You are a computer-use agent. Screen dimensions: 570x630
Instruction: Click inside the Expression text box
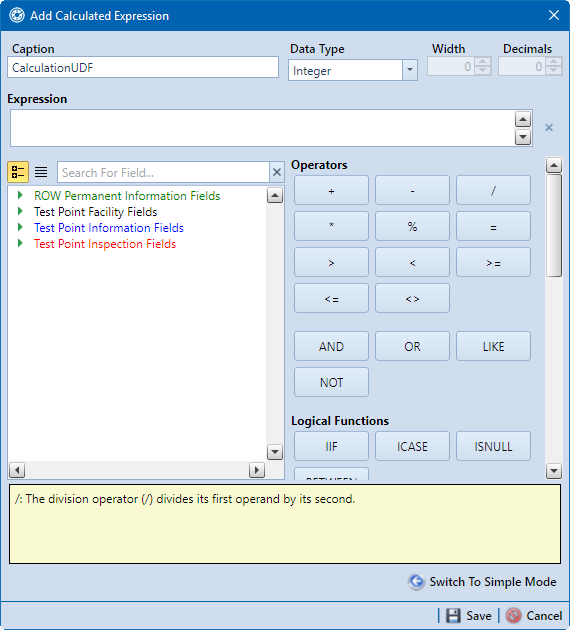[x=262, y=128]
